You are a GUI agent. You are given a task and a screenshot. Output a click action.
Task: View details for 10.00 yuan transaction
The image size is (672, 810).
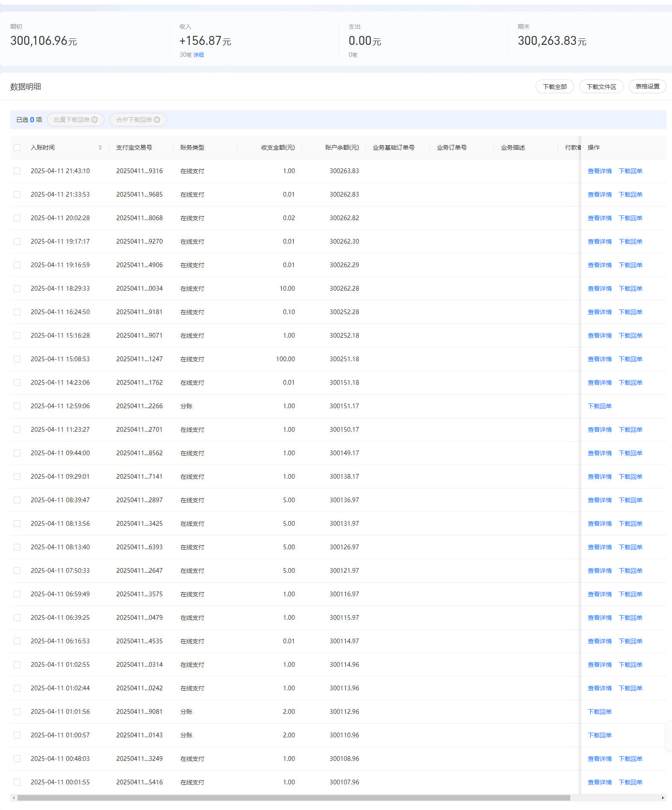click(x=599, y=289)
